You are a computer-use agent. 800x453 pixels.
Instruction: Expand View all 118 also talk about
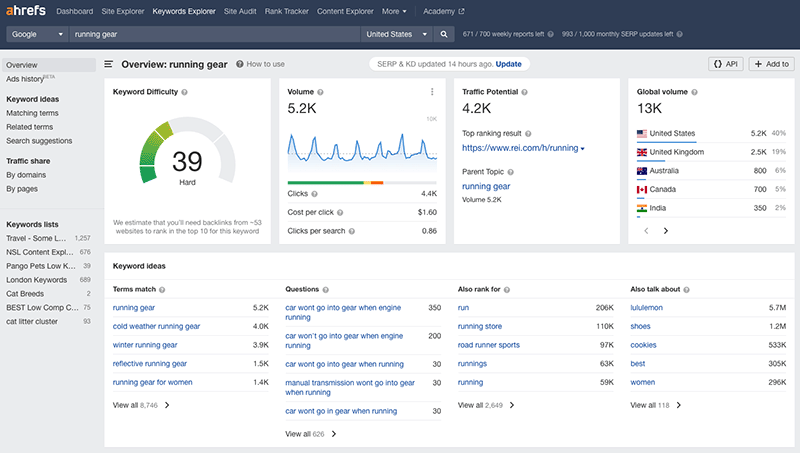pyautogui.click(x=656, y=405)
